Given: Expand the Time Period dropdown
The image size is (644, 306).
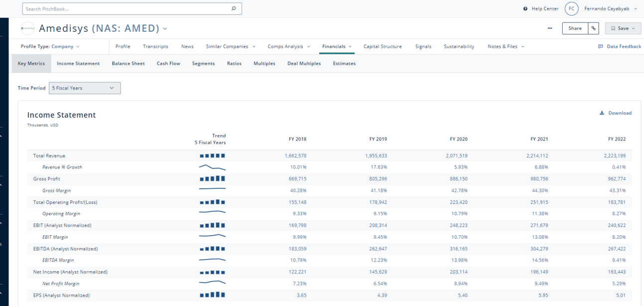Looking at the screenshot, I should 84,88.
